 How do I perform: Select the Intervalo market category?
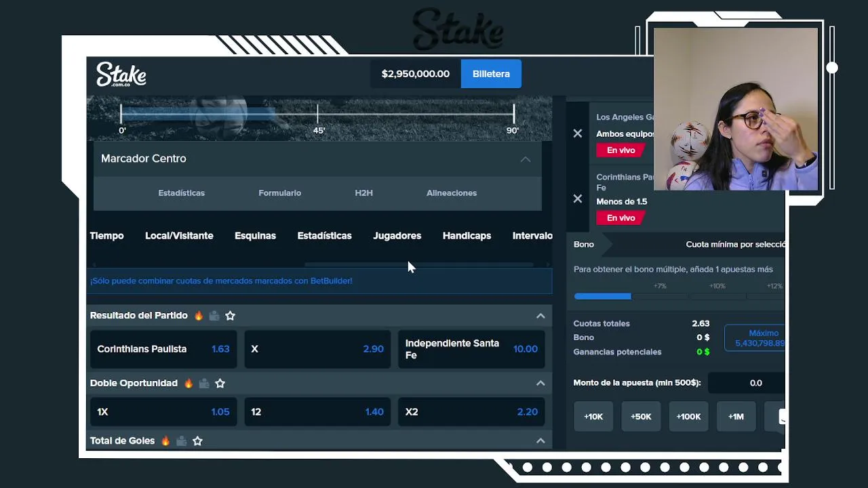click(532, 236)
